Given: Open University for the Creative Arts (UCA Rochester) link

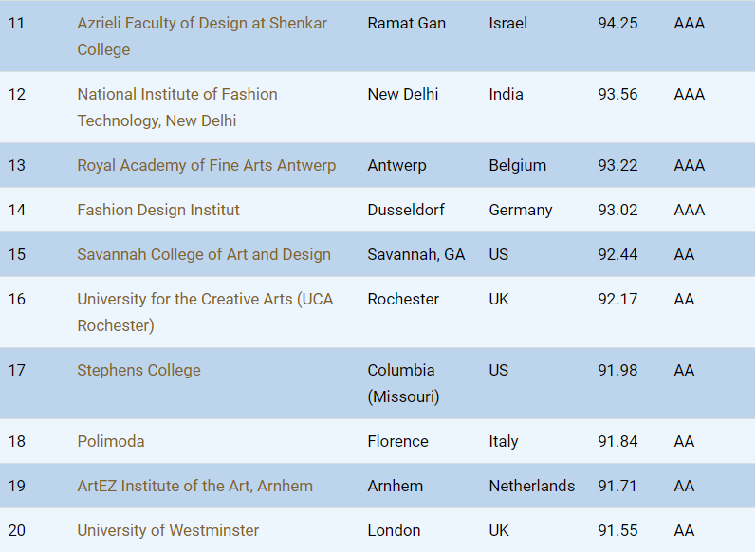Looking at the screenshot, I should click(206, 312).
